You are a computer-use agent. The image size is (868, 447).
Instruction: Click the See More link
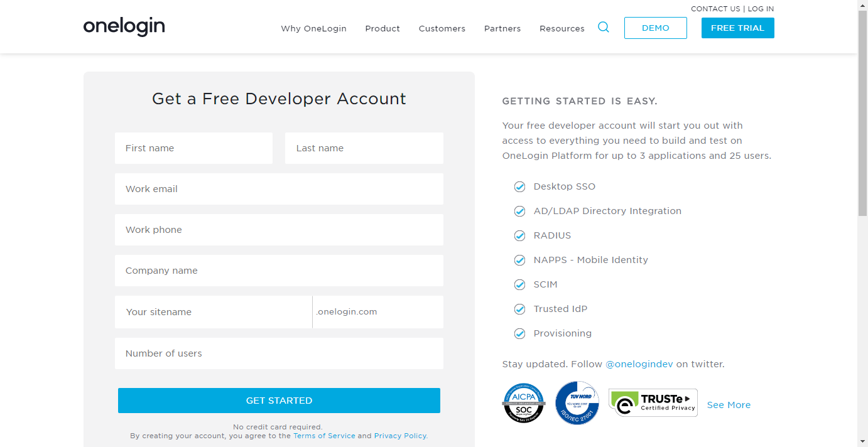pos(729,405)
